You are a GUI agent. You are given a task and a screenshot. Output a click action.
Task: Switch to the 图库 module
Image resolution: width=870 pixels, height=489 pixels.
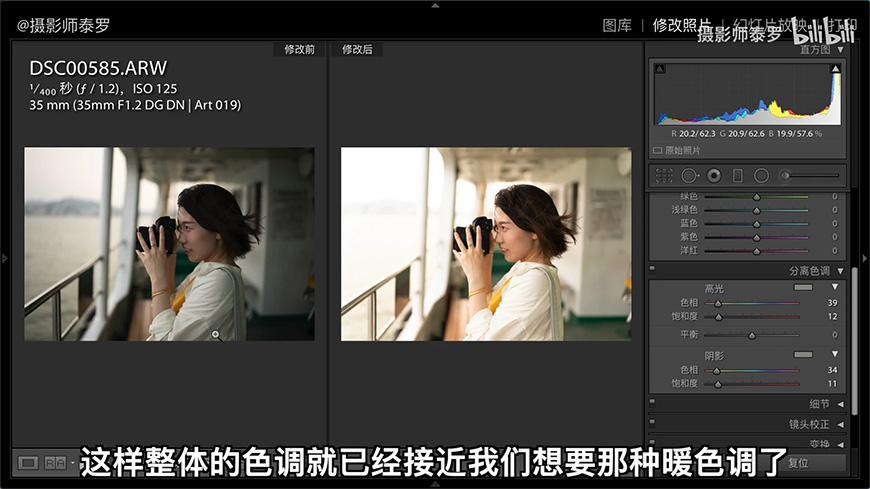pyautogui.click(x=617, y=26)
